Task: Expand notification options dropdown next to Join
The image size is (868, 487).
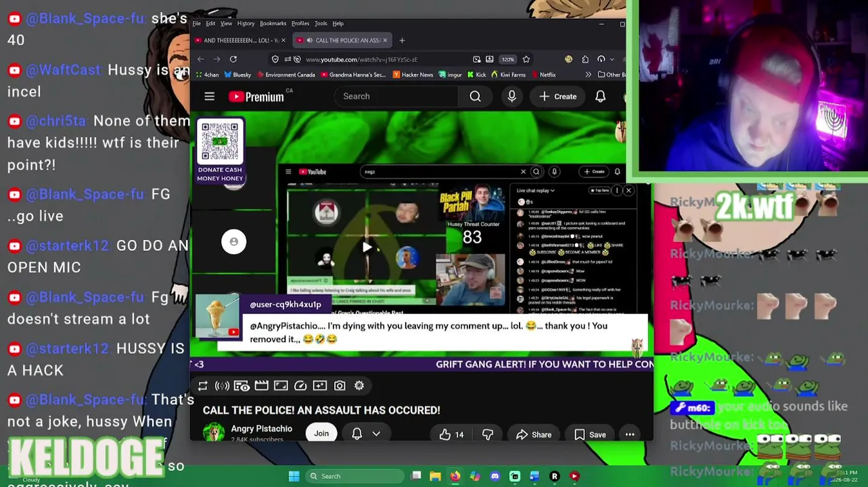Action: coord(376,434)
